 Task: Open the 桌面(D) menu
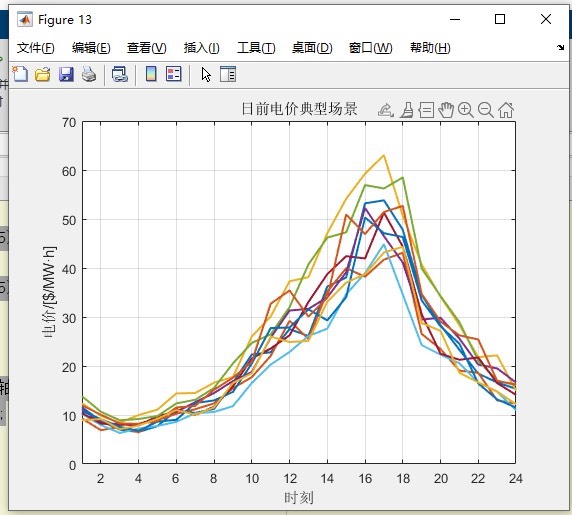click(x=312, y=48)
